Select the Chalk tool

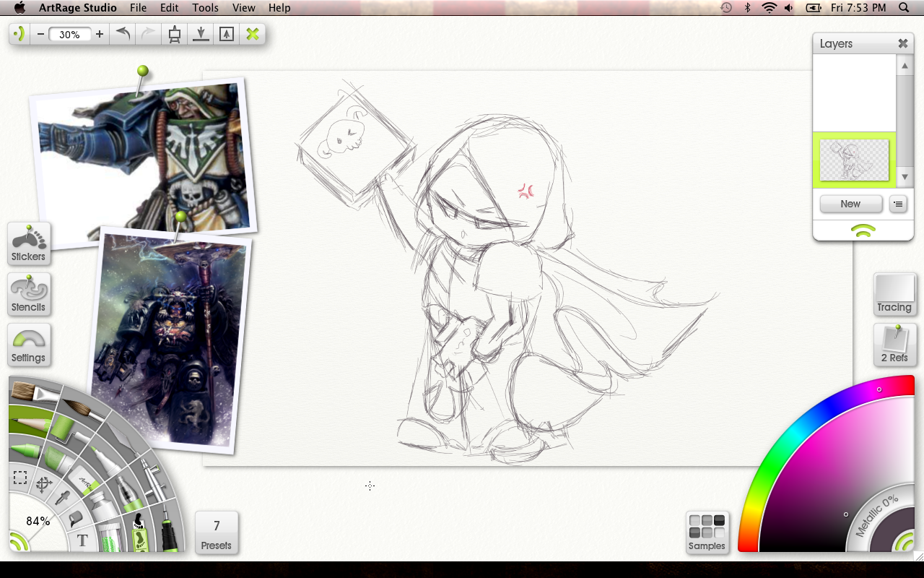[x=58, y=460]
